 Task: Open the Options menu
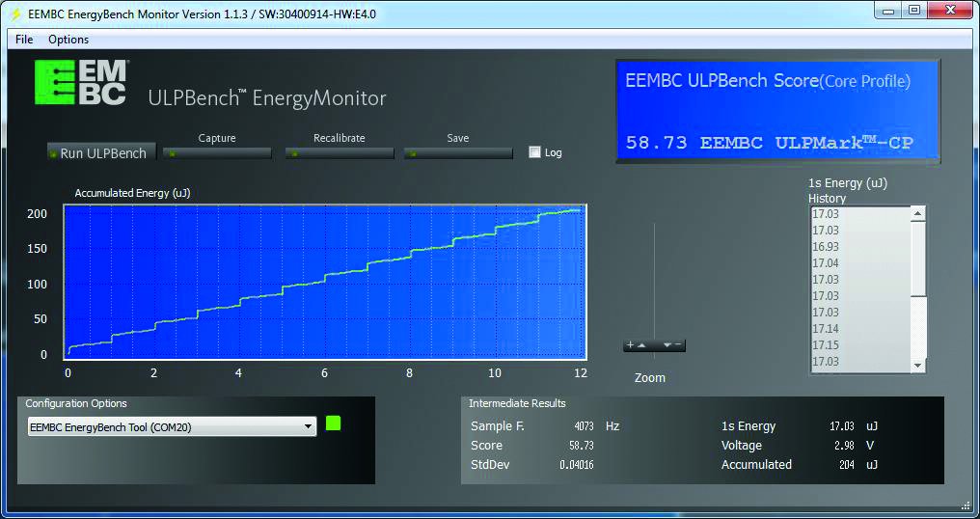(68, 40)
